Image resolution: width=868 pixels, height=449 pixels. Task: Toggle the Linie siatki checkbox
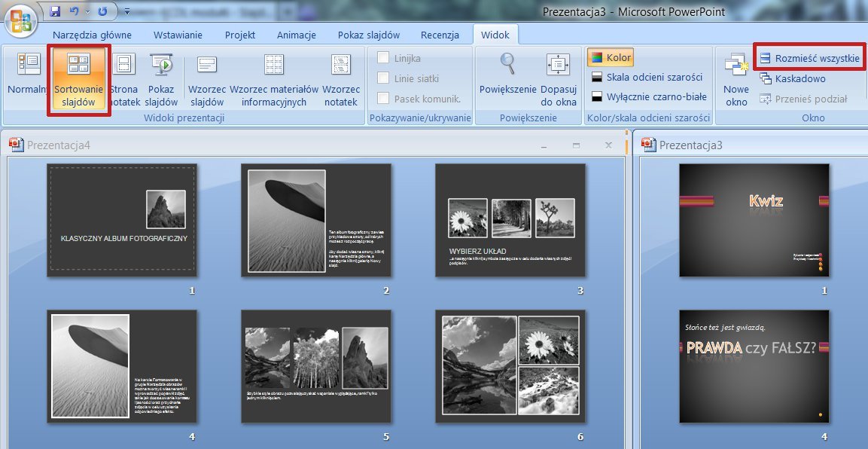click(382, 78)
